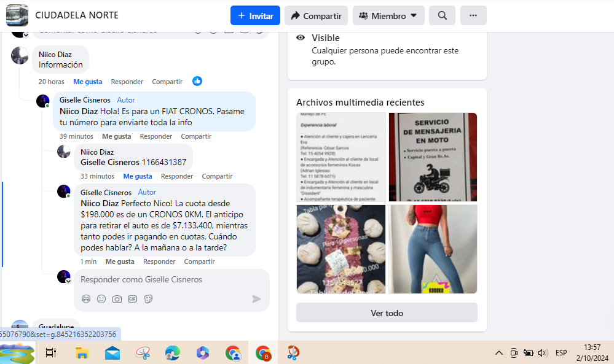Screen dimensions: 614x364
Task: Open Niico Diaz profile on Información comment
Action: point(55,55)
